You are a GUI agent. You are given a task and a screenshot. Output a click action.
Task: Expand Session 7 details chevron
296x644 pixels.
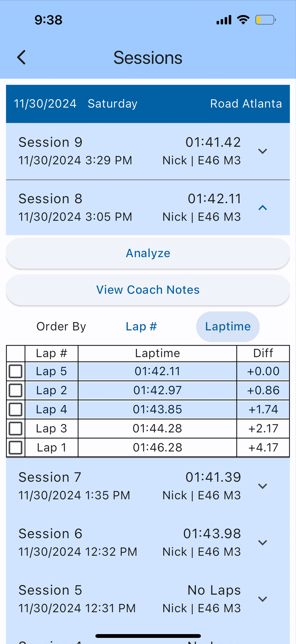[x=263, y=486]
